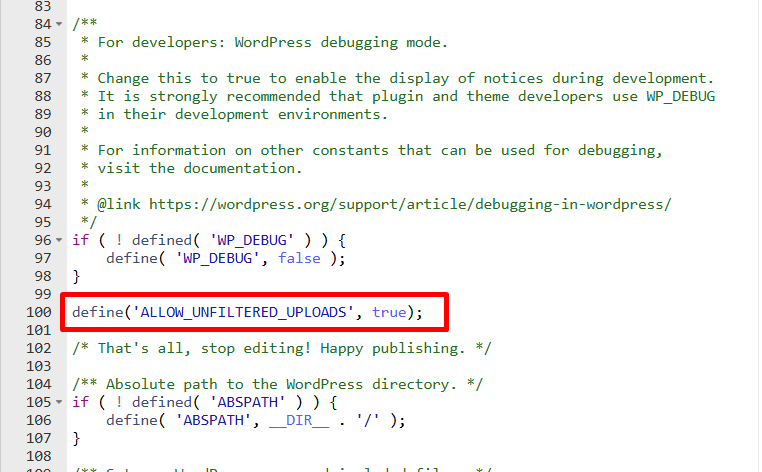Click the 'false' value on line 97

[x=299, y=258]
